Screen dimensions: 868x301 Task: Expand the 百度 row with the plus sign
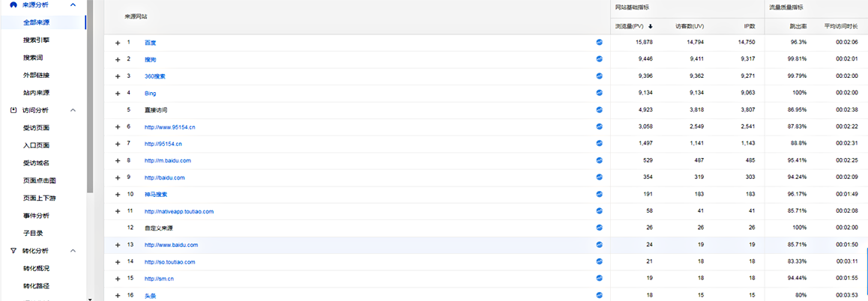coord(118,43)
